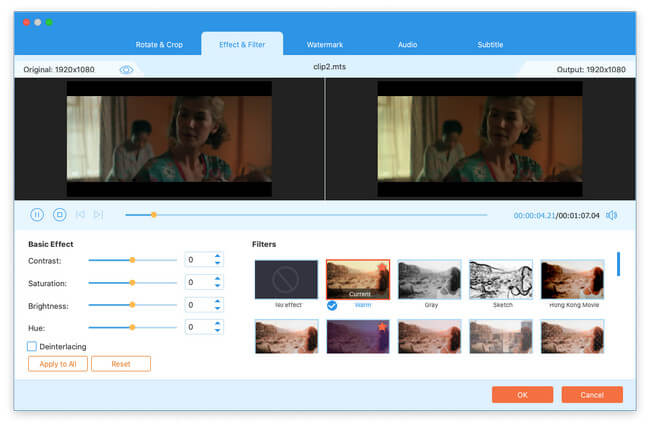Click the video playback progress bar
This screenshot has height=427, width=650.
pyautogui.click(x=306, y=215)
